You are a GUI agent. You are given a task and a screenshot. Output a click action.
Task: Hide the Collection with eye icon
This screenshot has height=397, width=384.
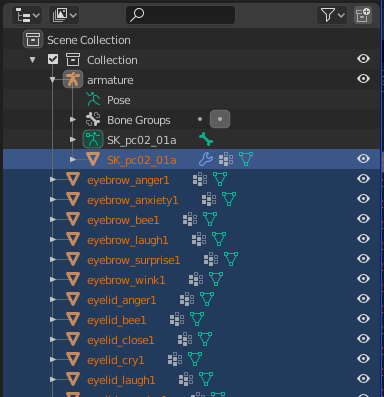tap(363, 59)
